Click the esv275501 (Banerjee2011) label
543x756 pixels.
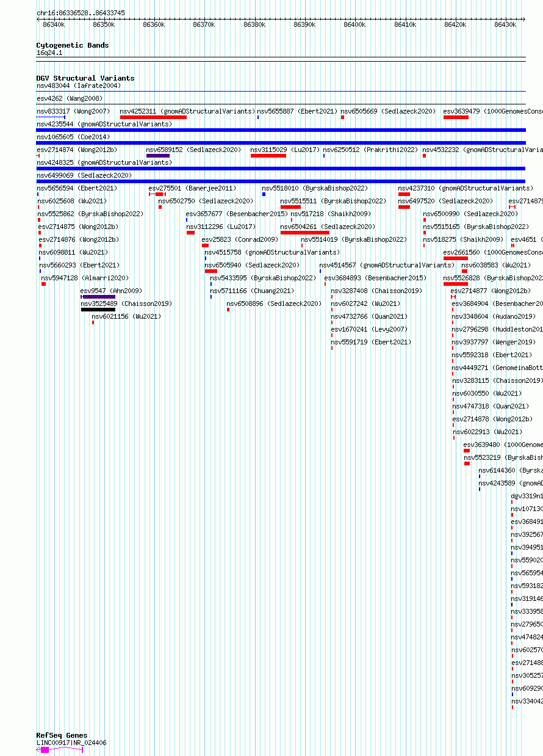pos(193,188)
